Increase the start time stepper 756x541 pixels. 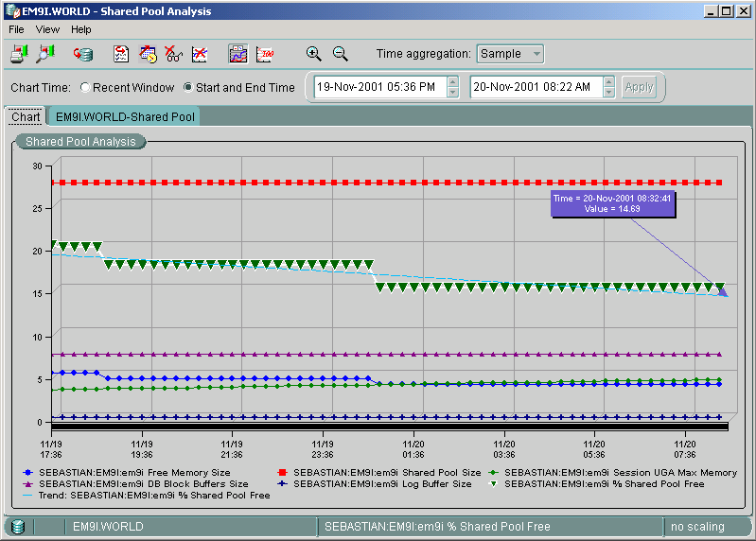[x=452, y=82]
